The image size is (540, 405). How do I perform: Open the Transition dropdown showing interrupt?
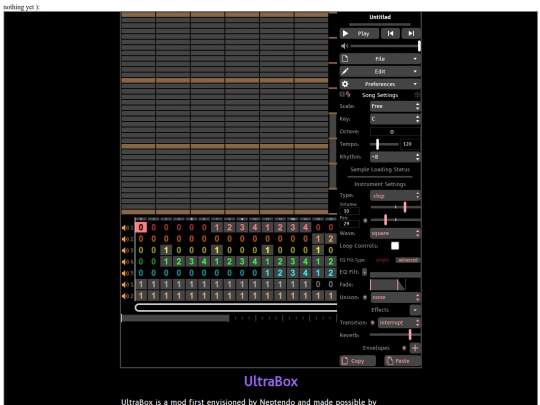(x=399, y=323)
